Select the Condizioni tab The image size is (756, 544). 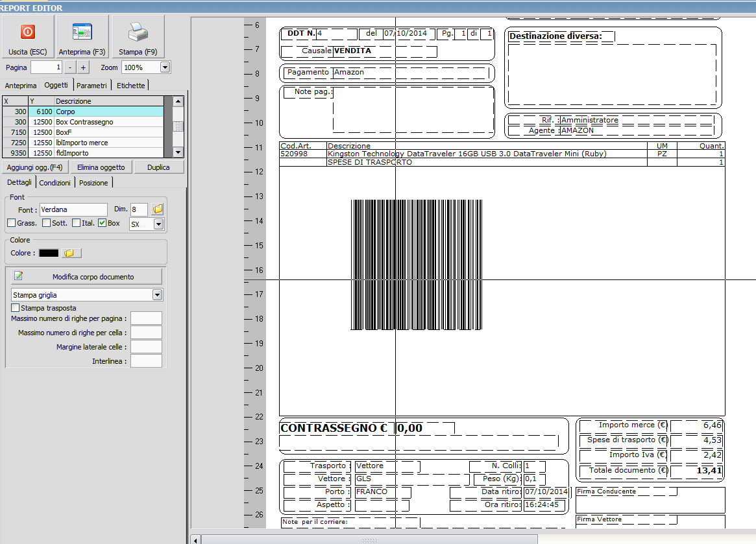(x=55, y=183)
